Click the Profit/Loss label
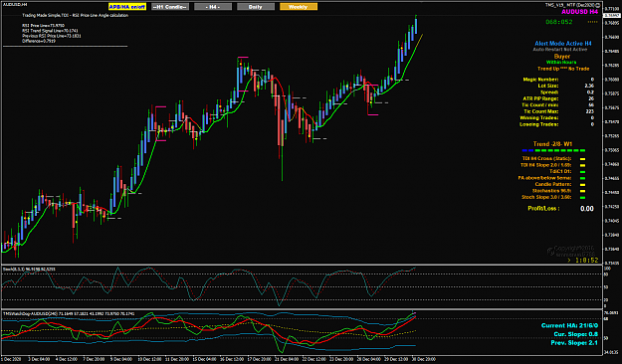This screenshot has height=364, width=622. click(x=543, y=208)
